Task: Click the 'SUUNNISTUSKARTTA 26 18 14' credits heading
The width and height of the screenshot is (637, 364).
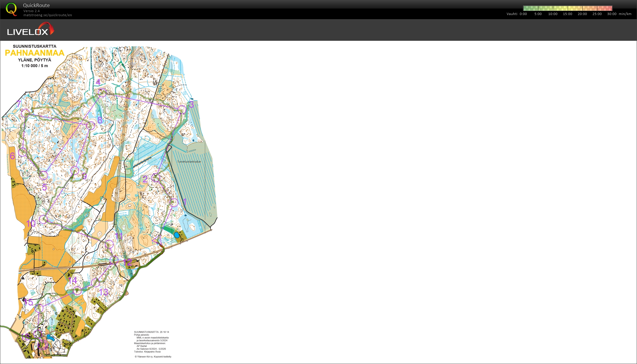Action: pos(151,332)
